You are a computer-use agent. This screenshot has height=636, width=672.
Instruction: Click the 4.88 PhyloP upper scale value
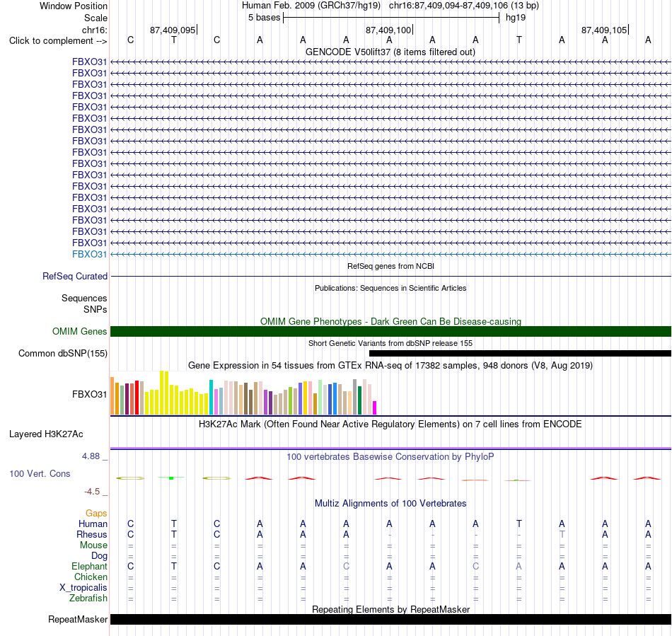(91, 456)
